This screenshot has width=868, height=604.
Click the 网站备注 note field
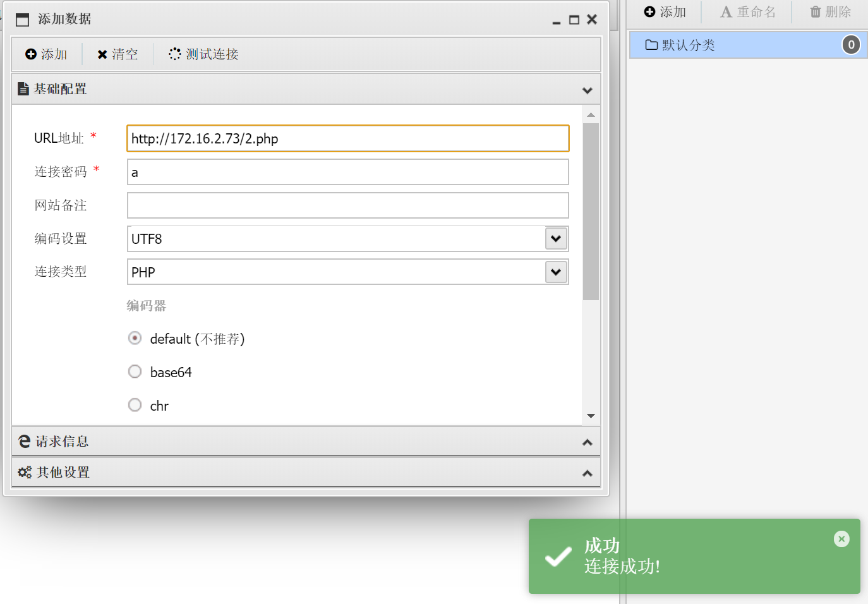click(x=348, y=205)
